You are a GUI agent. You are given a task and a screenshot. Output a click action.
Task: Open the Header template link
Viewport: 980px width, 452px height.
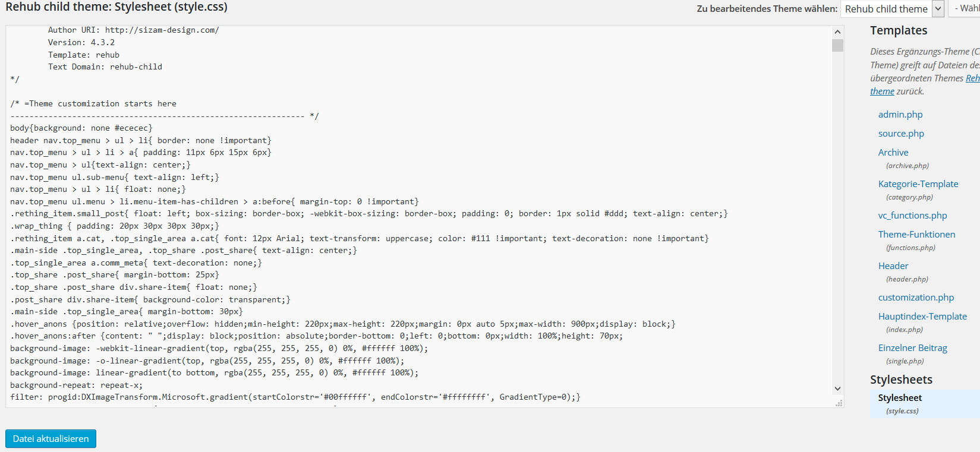893,266
